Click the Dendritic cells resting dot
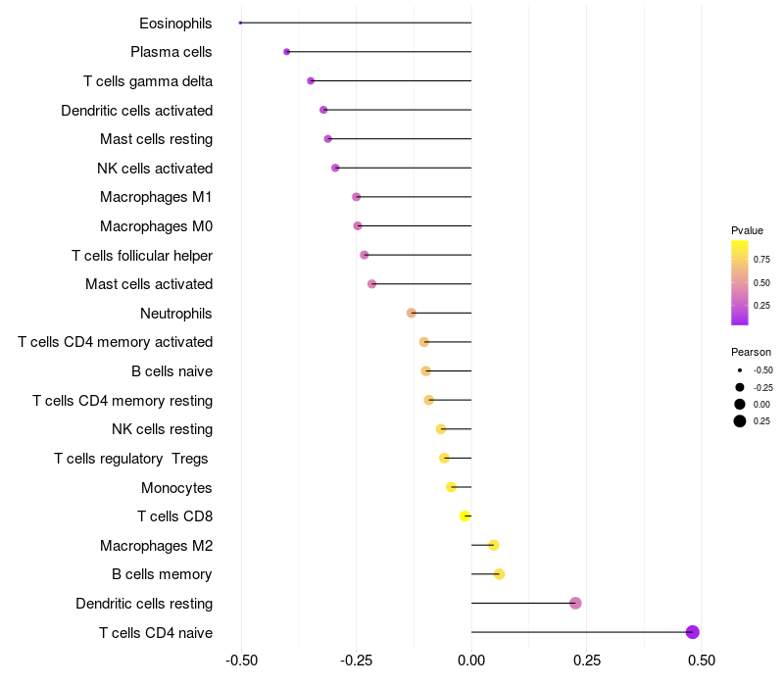Image resolution: width=784 pixels, height=686 pixels. 575,603
